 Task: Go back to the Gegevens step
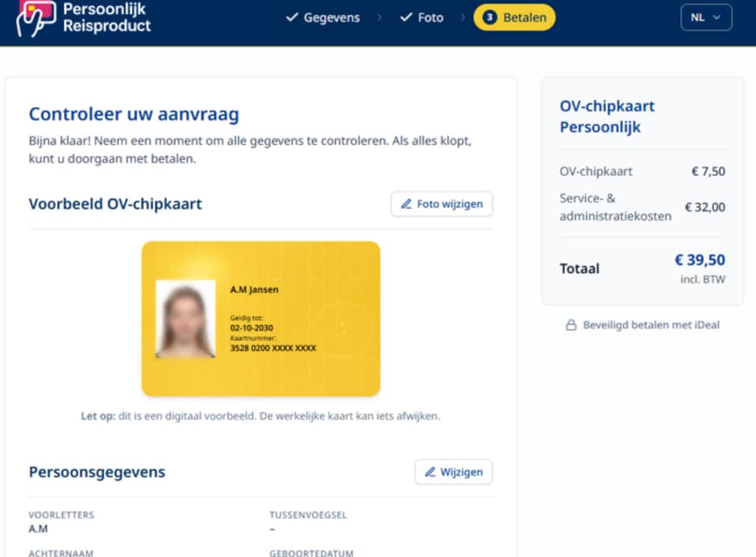click(x=331, y=17)
